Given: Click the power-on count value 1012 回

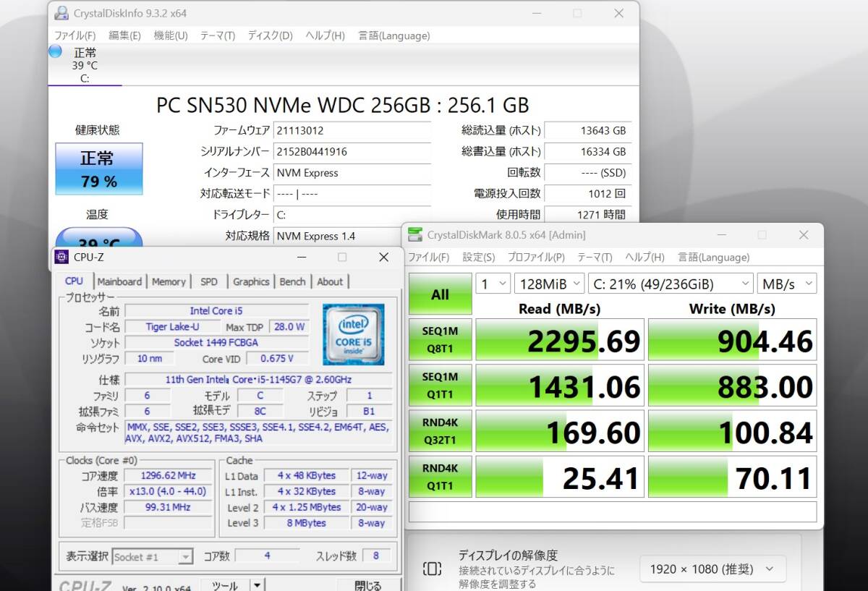Looking at the screenshot, I should 587,194.
